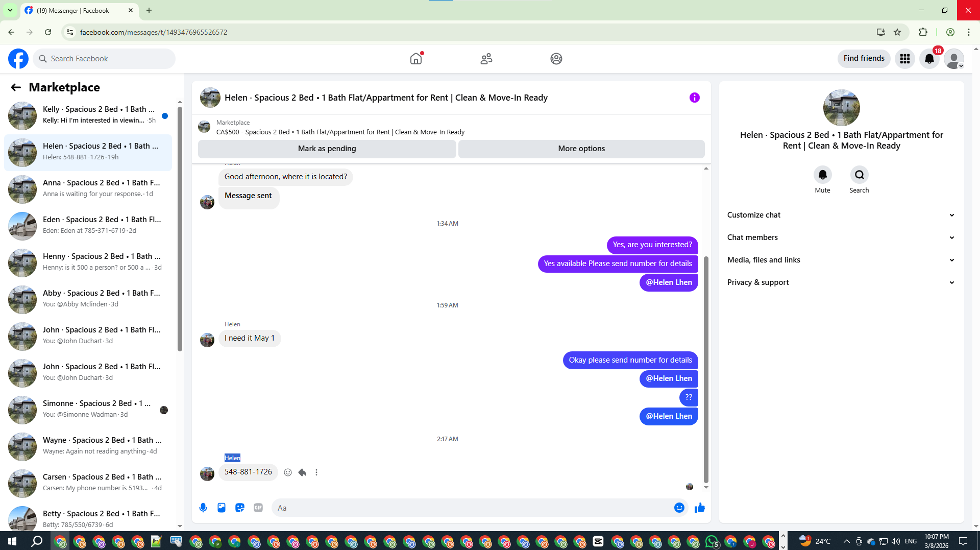Screen dimensions: 980x550
Task: Click the conversation list scrollbar
Action: pos(180,229)
